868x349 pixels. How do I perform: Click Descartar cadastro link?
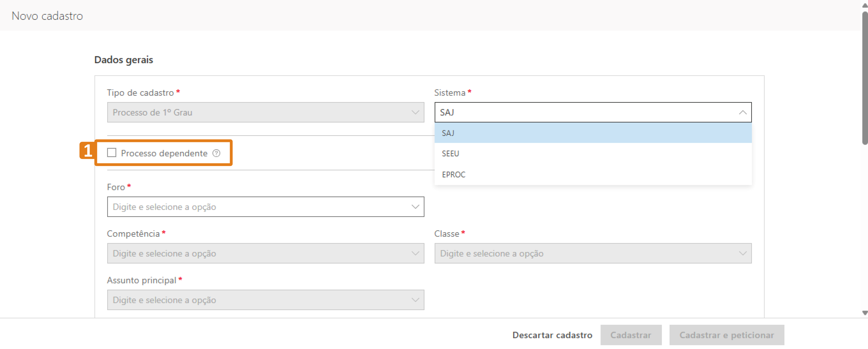552,335
